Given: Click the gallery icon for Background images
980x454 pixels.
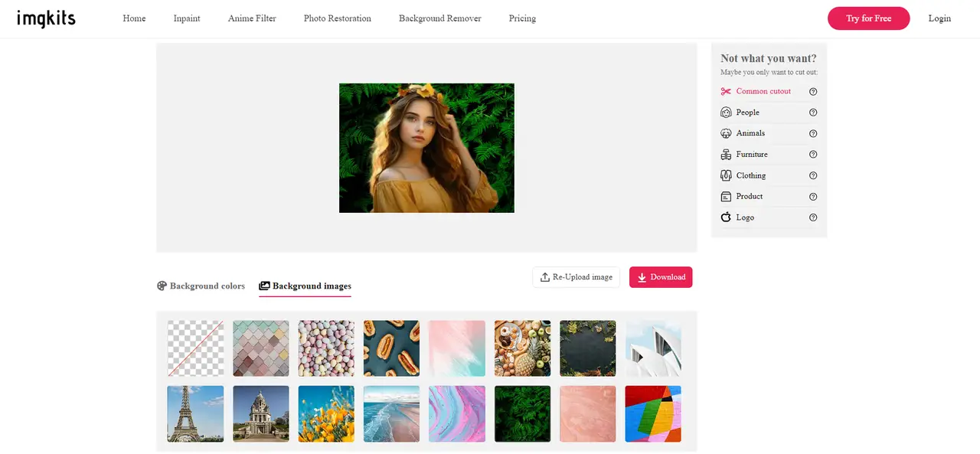Looking at the screenshot, I should 264,286.
